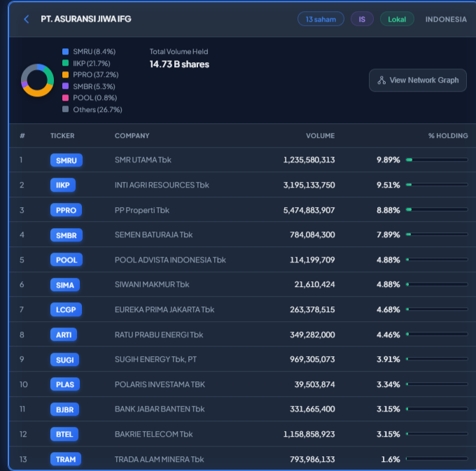Click the Lokal tag badge
The width and height of the screenshot is (476, 471).
(x=397, y=19)
